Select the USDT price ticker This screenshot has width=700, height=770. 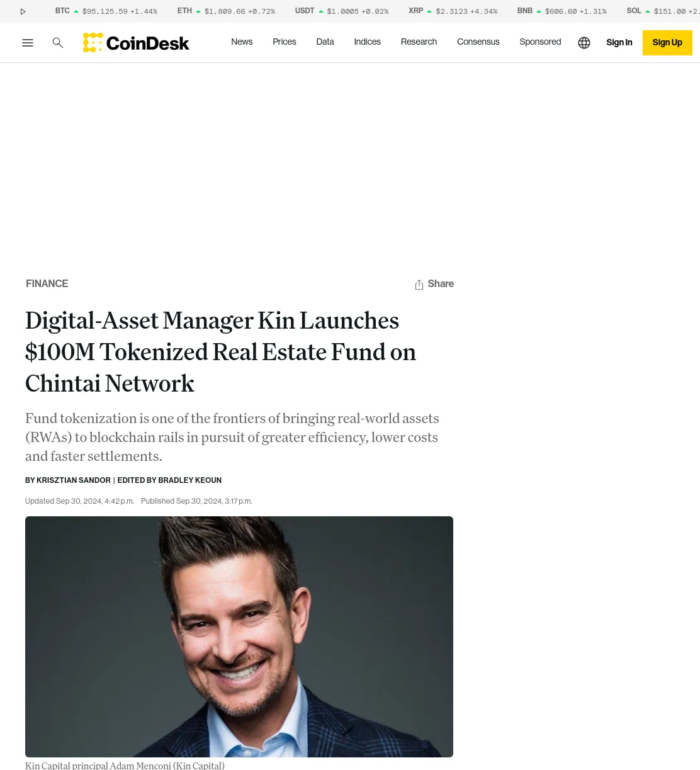tap(342, 11)
